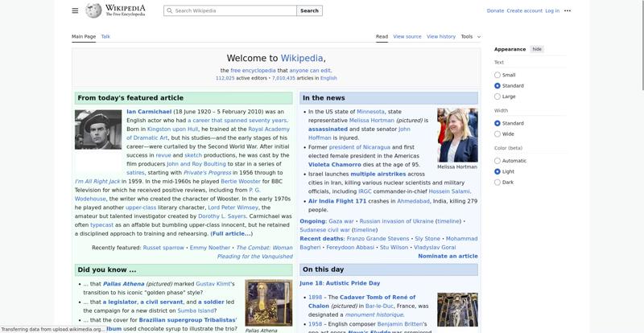Select Standard width option
Screen dimensions: 644x333
coord(497,123)
